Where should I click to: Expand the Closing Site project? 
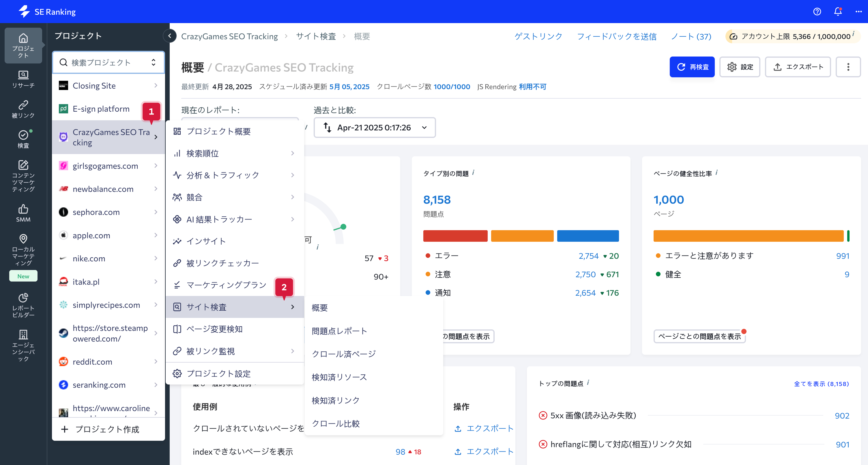coord(156,86)
